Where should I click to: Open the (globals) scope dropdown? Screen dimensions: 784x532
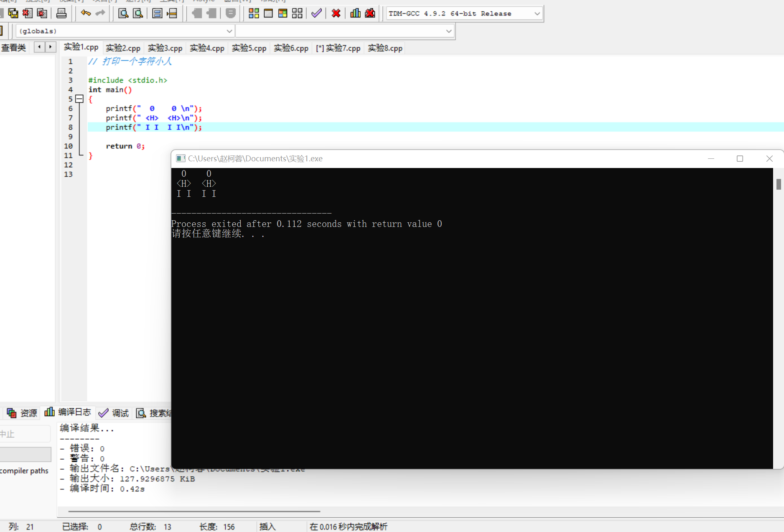[x=125, y=31]
